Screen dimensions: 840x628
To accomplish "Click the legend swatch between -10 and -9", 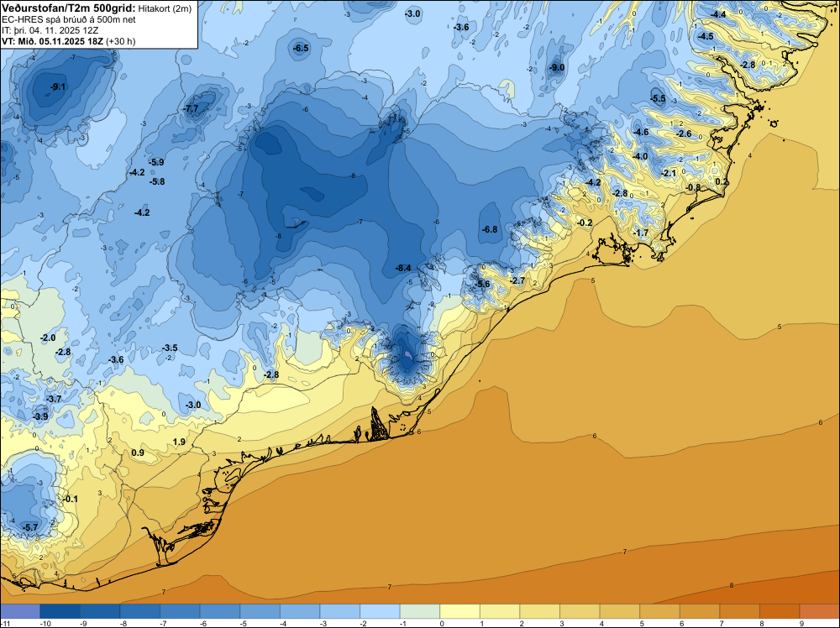I will (x=60, y=611).
